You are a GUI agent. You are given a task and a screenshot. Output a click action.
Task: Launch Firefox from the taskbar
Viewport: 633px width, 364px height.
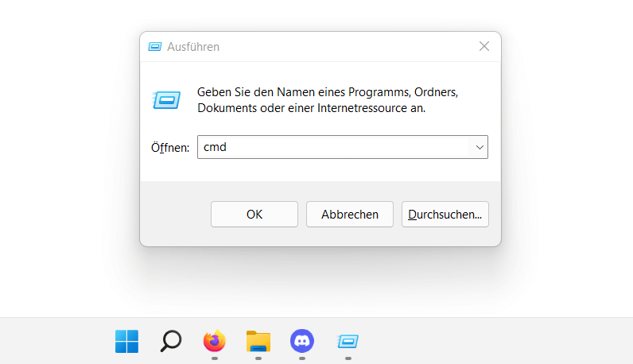point(215,341)
